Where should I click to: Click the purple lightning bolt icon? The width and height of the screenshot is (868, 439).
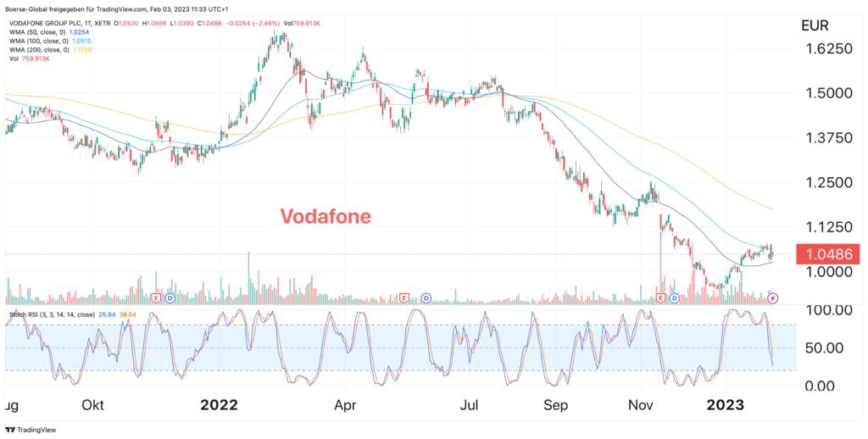[x=773, y=298]
